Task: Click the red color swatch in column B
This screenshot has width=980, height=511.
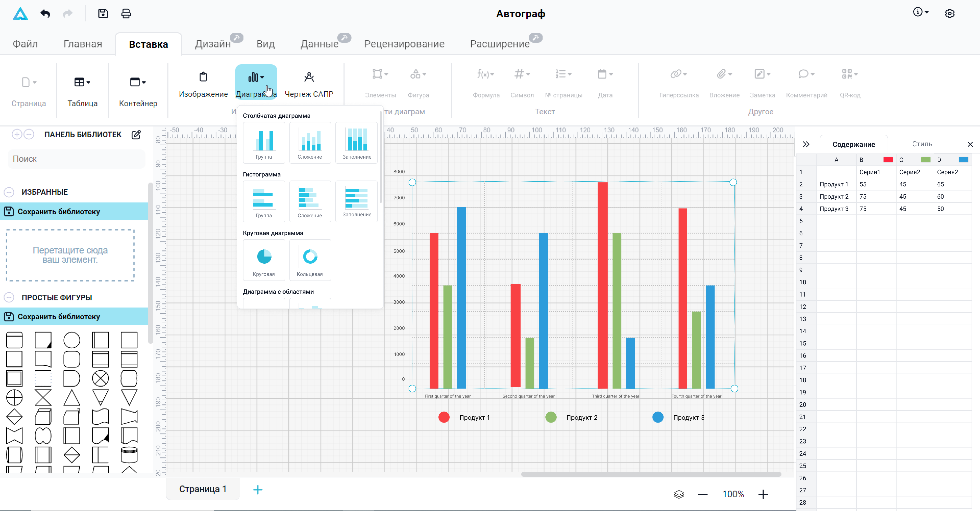Action: pos(888,160)
